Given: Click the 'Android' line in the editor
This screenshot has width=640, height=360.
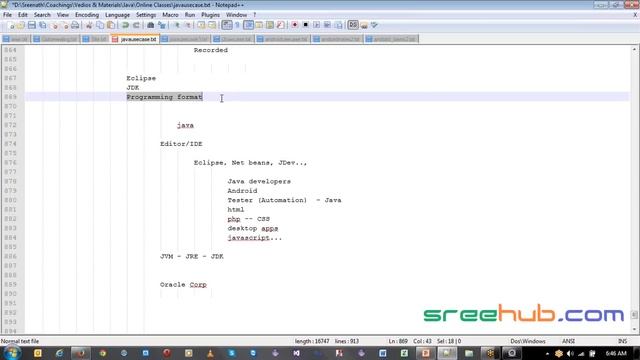Looking at the screenshot, I should coord(242,191).
